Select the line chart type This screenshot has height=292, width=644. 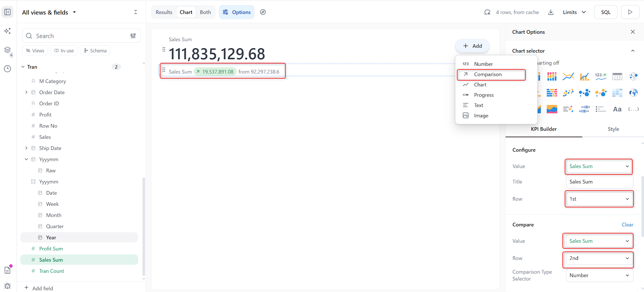(x=568, y=77)
